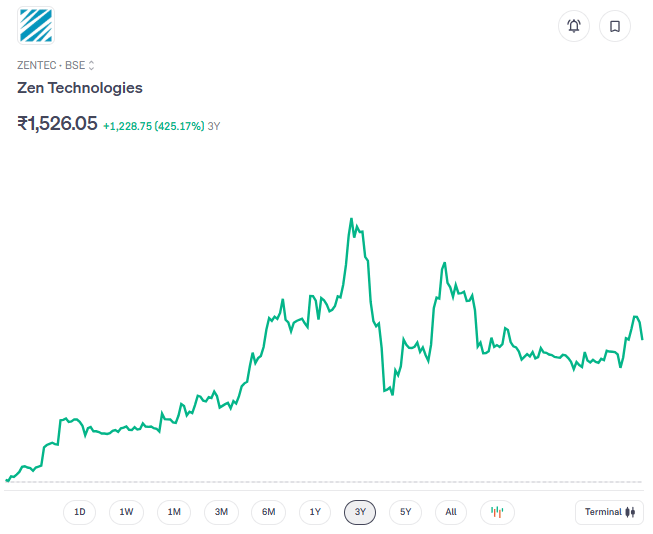Select the 1W time range

[126, 512]
